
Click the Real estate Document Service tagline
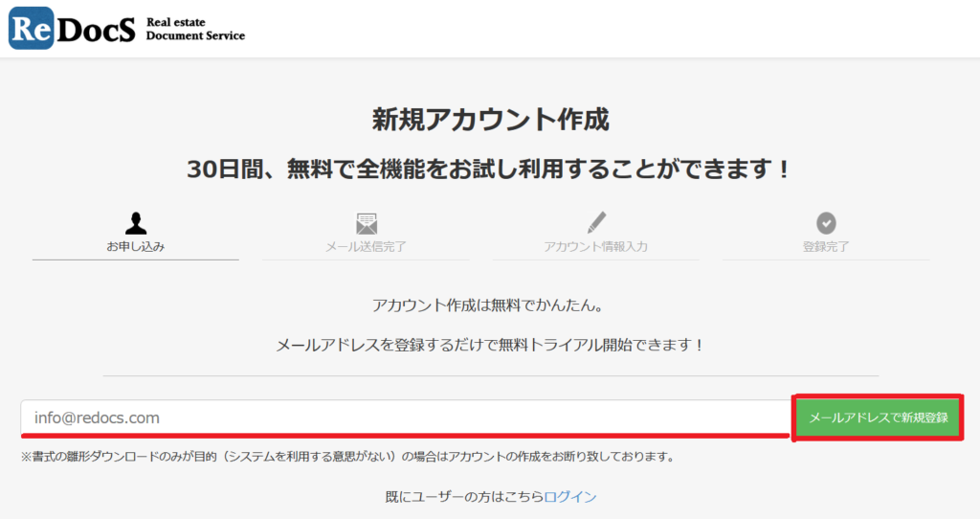coord(195,29)
